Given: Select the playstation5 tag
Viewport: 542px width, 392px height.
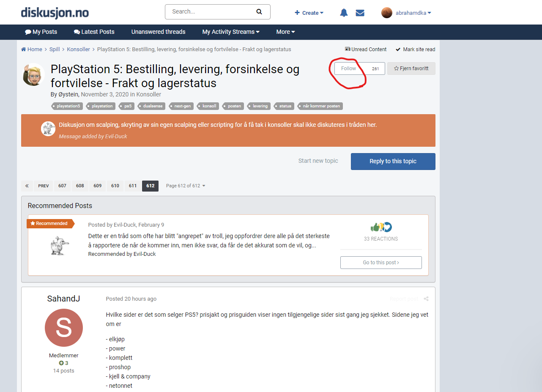Looking at the screenshot, I should [x=66, y=106].
